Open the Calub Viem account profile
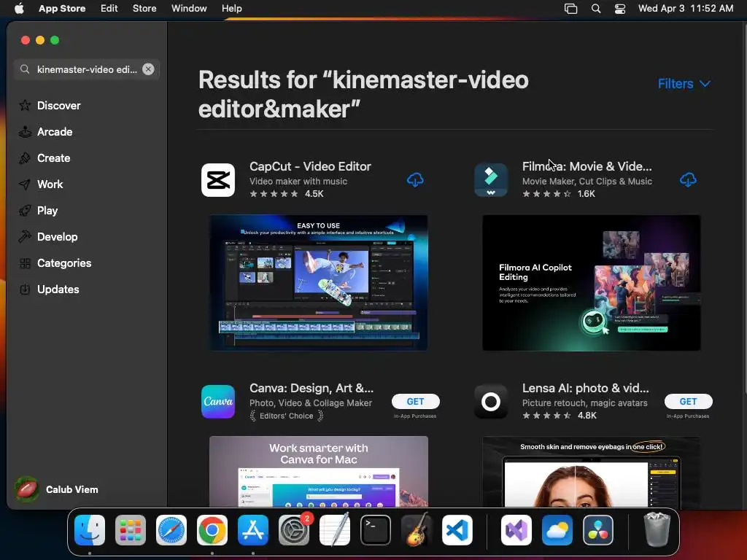Viewport: 747px width, 560px height. tap(57, 489)
